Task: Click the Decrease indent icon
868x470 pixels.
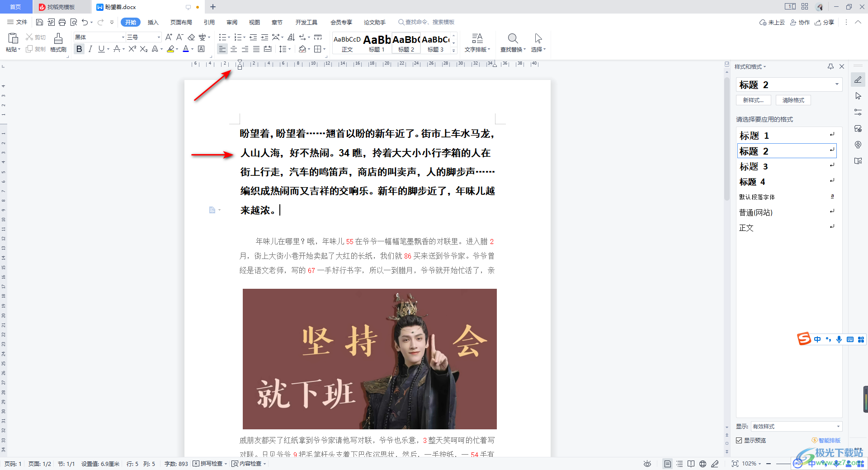Action: pos(253,37)
